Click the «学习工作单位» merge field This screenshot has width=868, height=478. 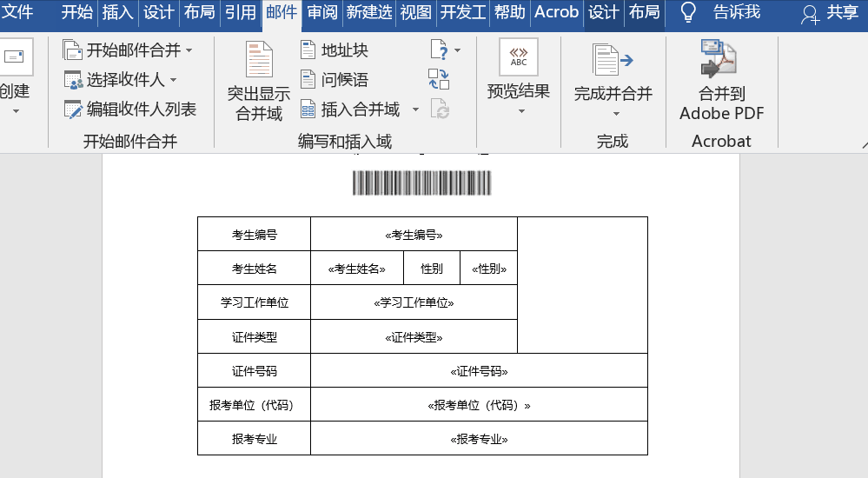coord(414,302)
